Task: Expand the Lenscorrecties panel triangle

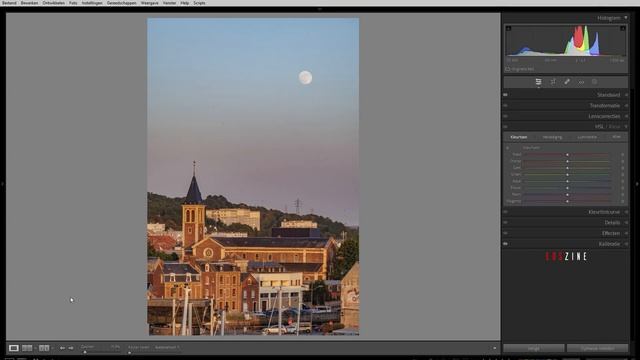Action: coord(626,116)
